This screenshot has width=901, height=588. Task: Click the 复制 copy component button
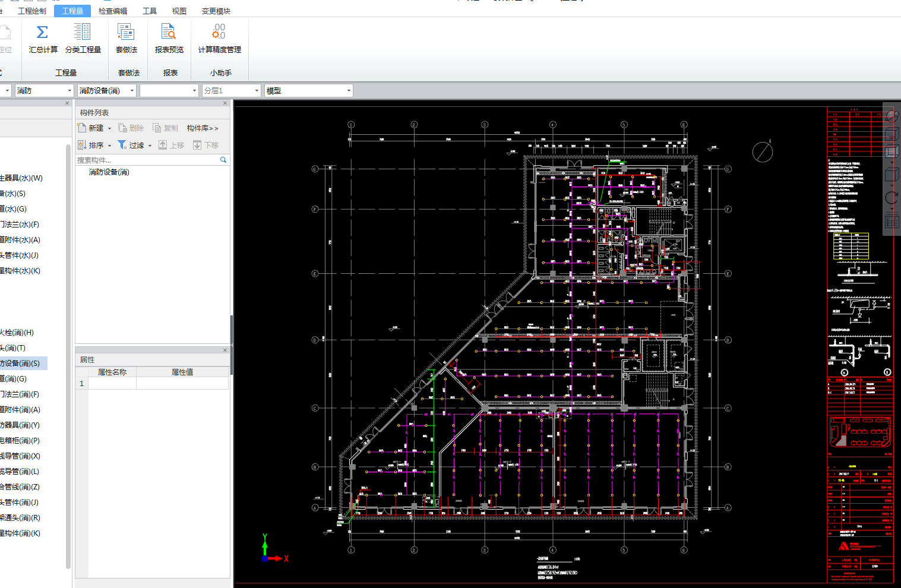pos(166,128)
